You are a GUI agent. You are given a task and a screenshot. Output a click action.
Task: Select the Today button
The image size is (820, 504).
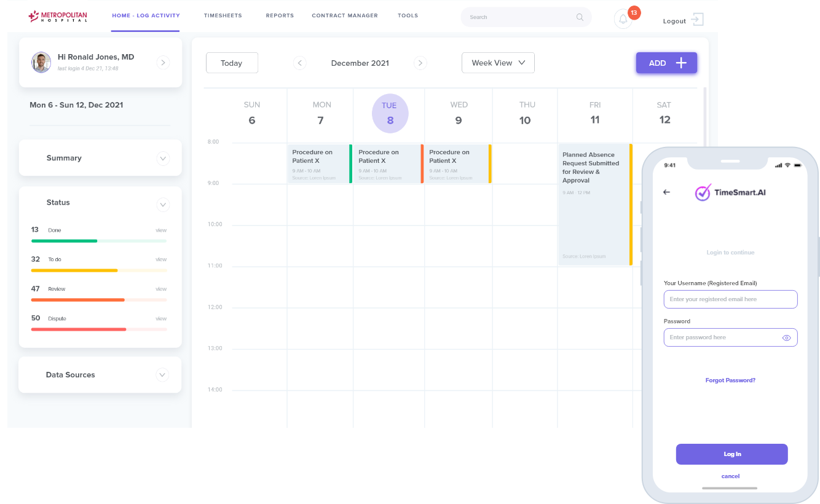pyautogui.click(x=232, y=63)
